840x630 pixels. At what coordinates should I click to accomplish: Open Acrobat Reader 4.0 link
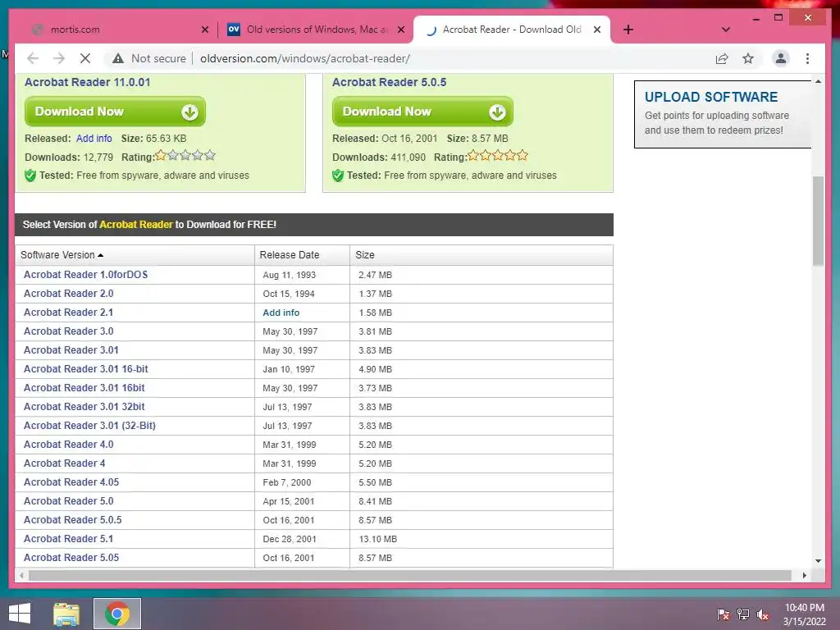click(69, 444)
